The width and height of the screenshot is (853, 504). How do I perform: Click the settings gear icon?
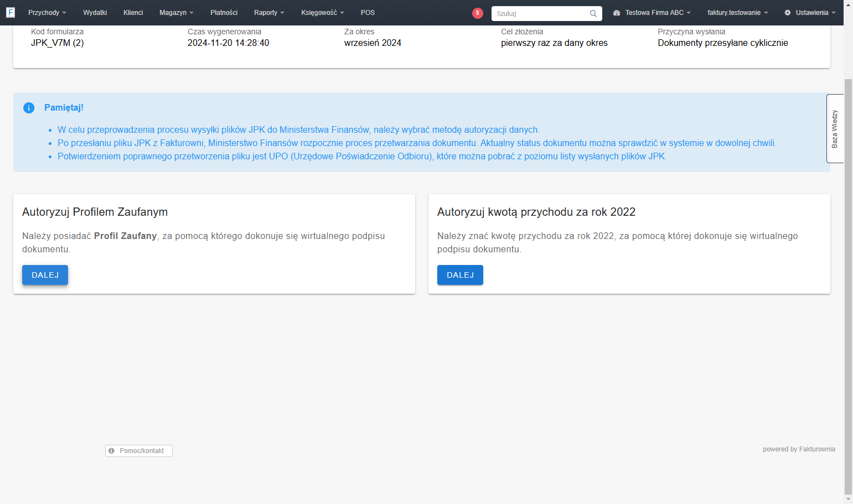coord(788,13)
